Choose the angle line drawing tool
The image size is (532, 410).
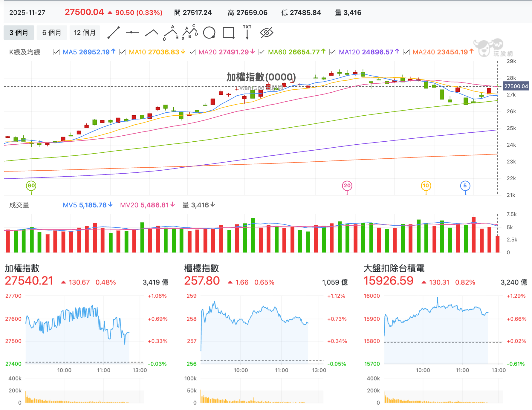152,33
